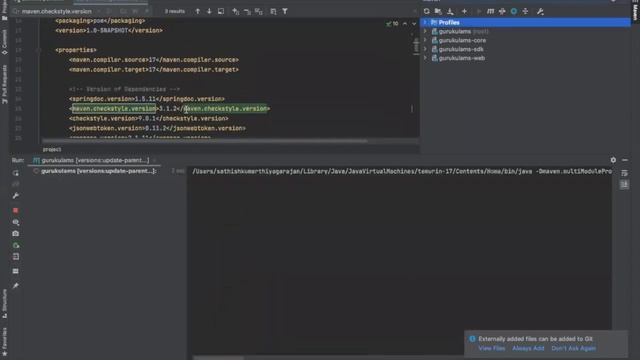Toggle soft-wrap in console output
The height and width of the screenshot is (360, 640).
click(x=624, y=173)
